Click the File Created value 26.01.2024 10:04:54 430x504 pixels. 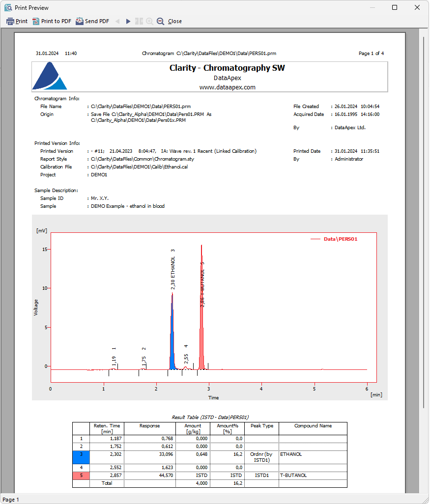point(357,107)
